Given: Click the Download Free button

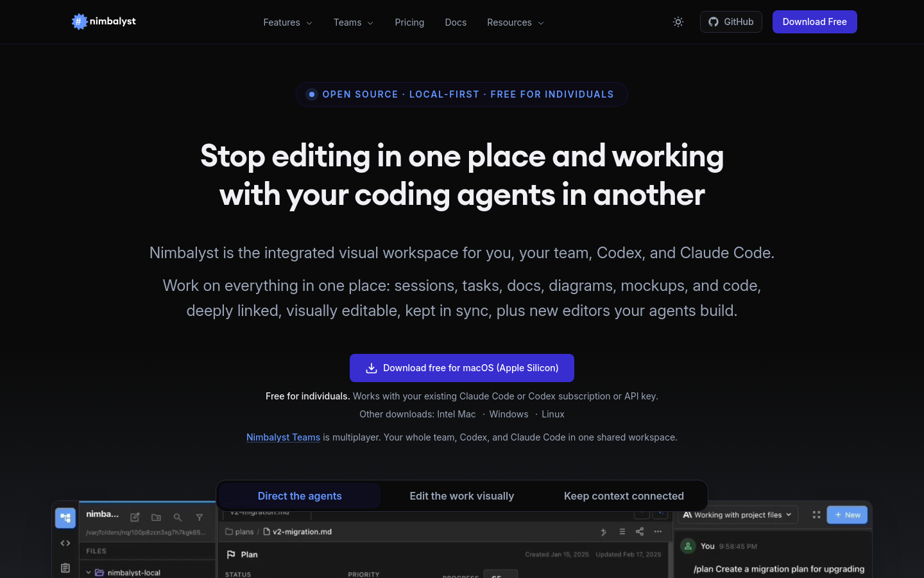Looking at the screenshot, I should [815, 22].
